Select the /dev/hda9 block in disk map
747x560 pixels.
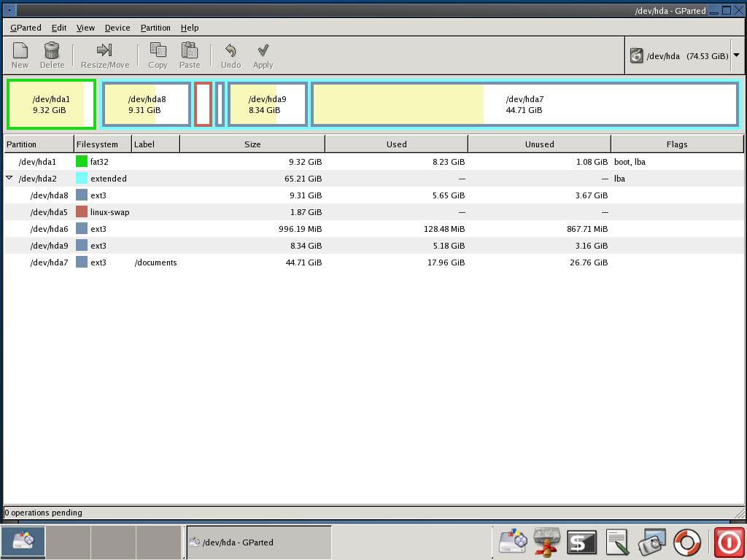click(267, 104)
